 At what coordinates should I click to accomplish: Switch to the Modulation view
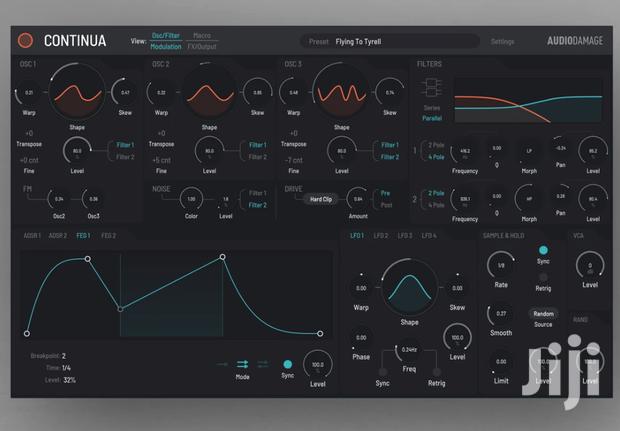(x=166, y=47)
